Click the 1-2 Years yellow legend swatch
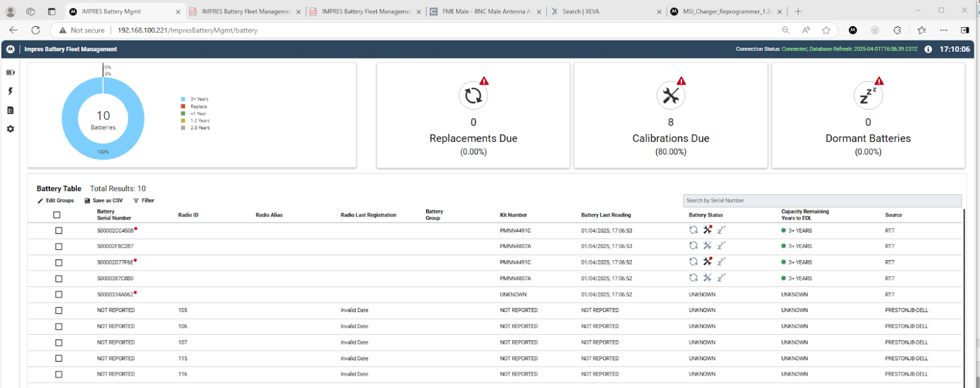 click(x=183, y=120)
